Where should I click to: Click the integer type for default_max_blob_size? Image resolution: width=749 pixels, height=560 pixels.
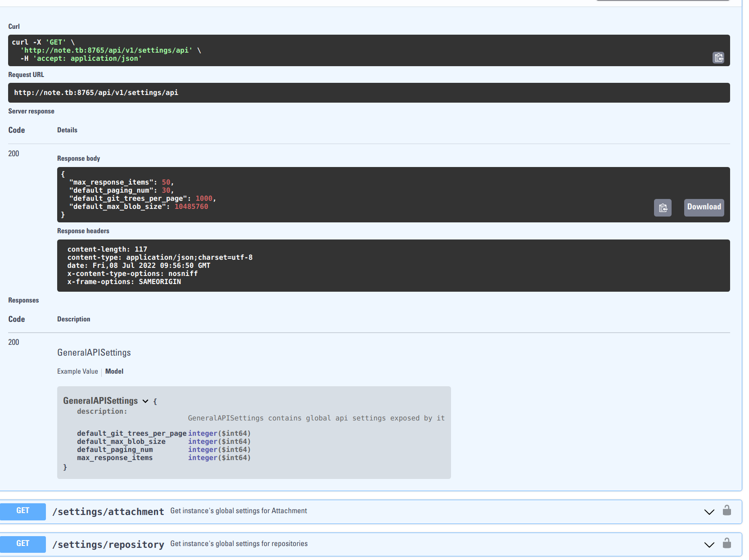[x=203, y=441]
